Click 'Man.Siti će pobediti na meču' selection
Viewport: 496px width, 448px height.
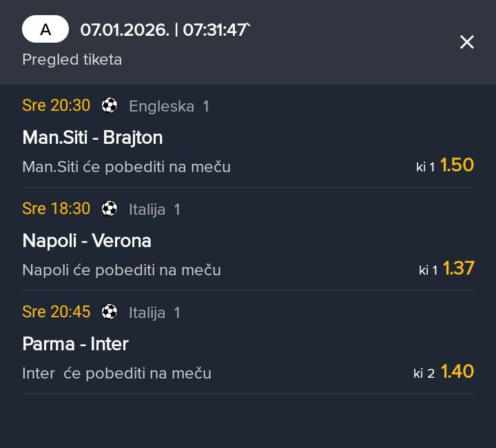126,167
